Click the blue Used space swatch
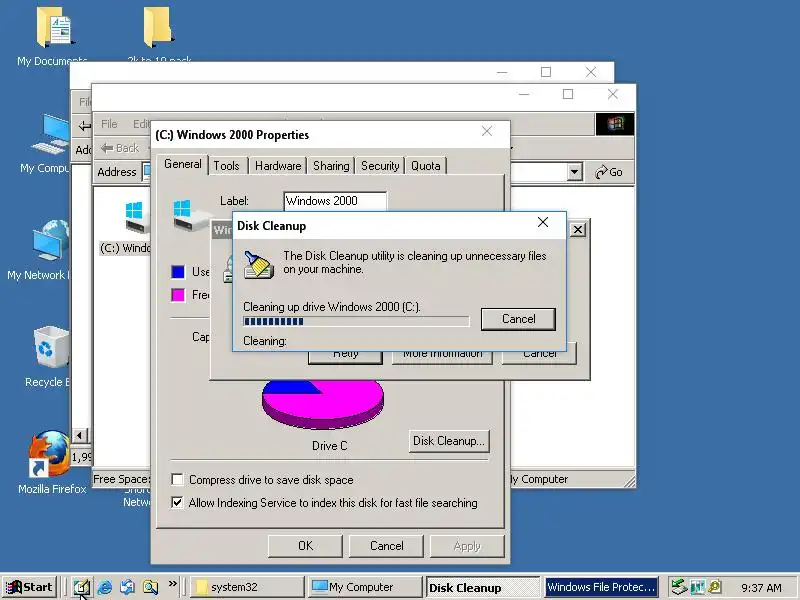This screenshot has width=800, height=600. point(178,272)
